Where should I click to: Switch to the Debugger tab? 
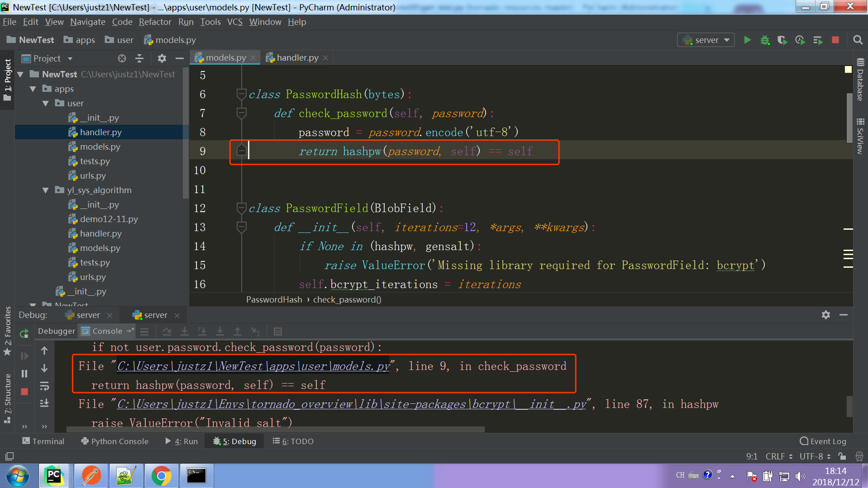(x=56, y=331)
